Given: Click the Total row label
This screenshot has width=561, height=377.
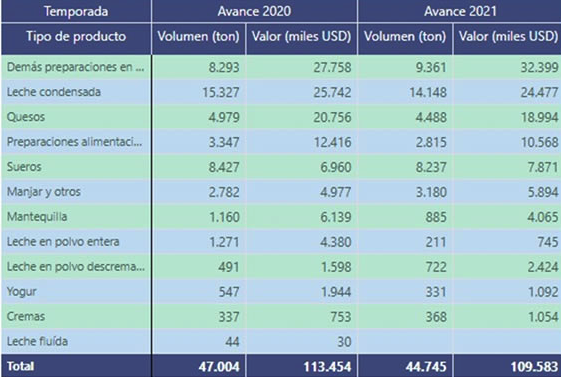Looking at the screenshot, I should [x=20, y=366].
